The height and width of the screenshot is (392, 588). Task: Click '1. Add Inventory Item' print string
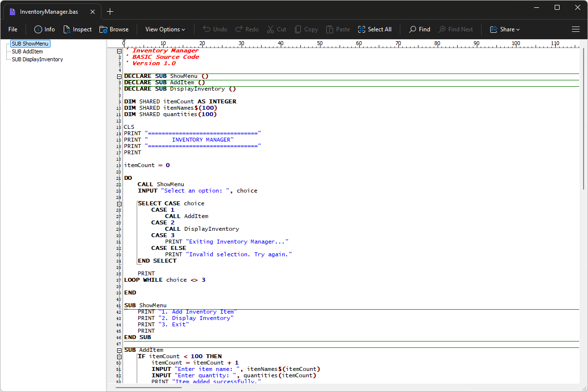coord(197,312)
